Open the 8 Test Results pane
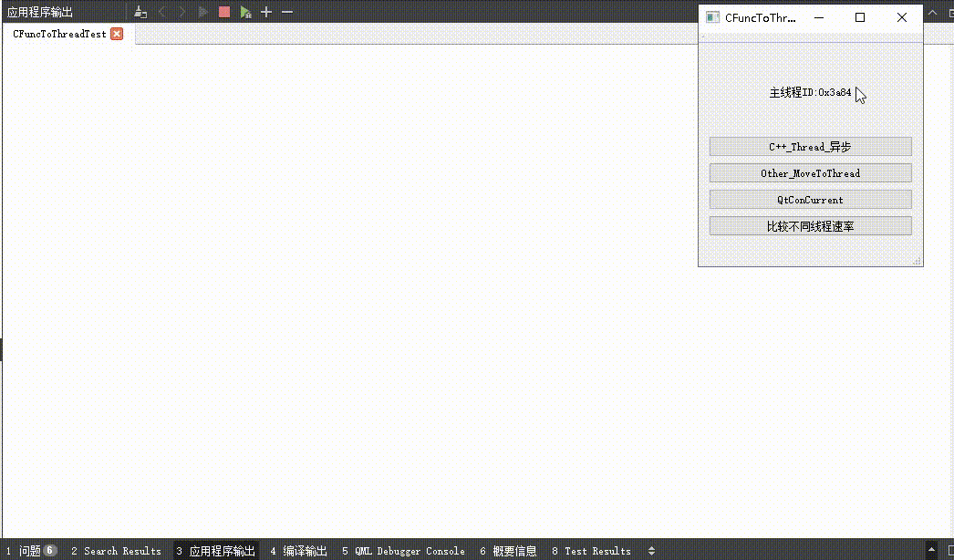This screenshot has width=954, height=560. point(591,551)
